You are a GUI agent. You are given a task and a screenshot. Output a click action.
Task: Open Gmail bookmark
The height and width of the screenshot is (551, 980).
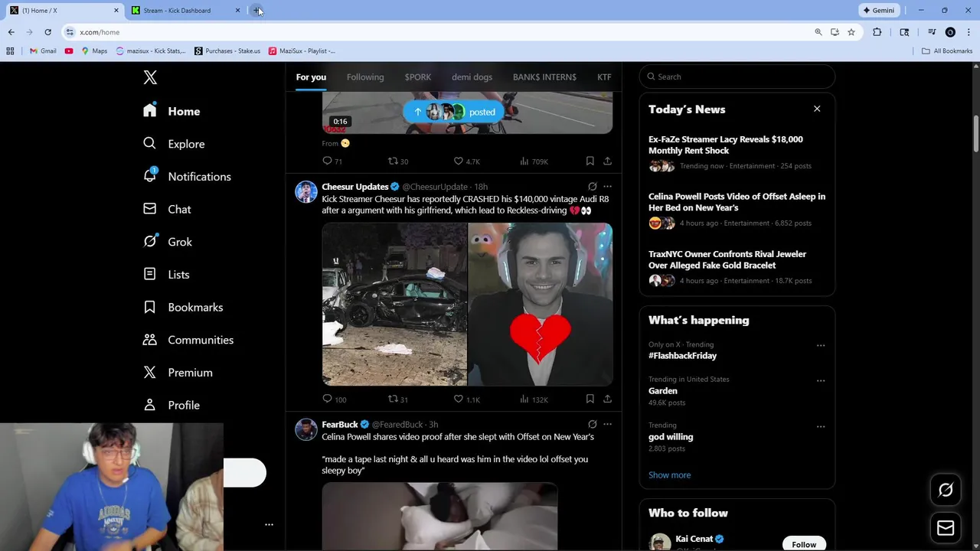(x=43, y=51)
